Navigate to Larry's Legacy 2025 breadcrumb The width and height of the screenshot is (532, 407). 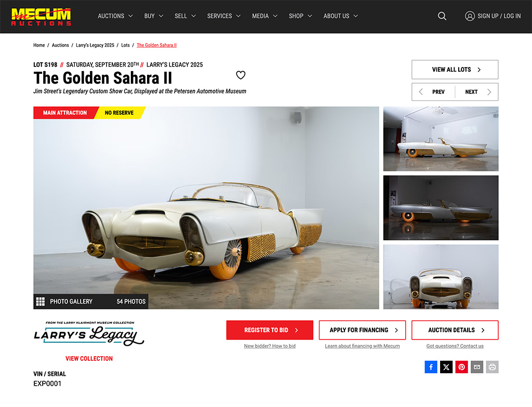tap(95, 45)
